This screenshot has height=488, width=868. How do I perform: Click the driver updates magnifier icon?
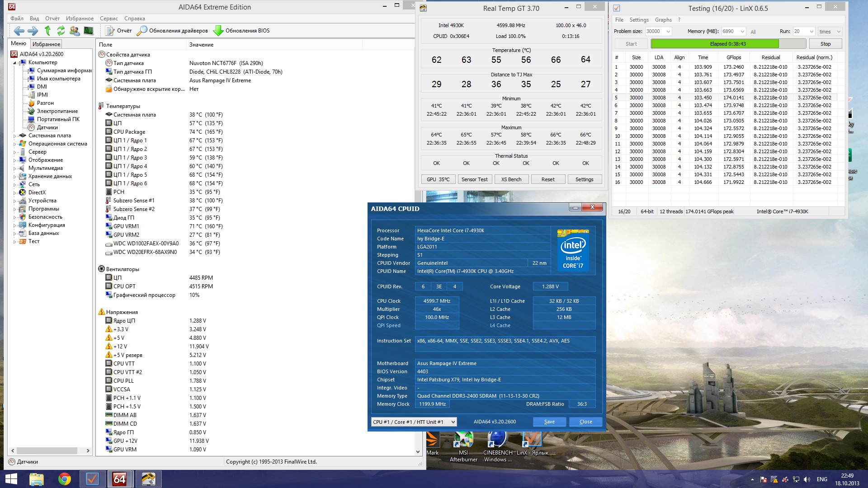142,31
